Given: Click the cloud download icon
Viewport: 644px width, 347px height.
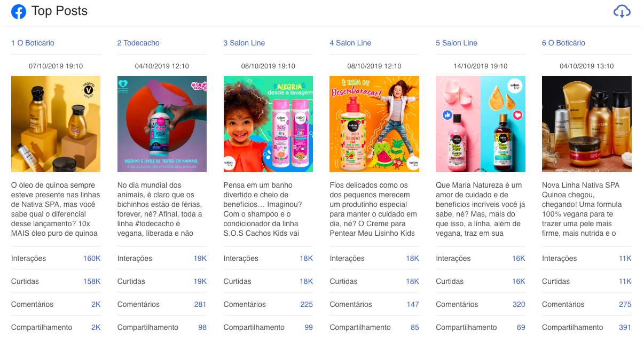Looking at the screenshot, I should click(x=622, y=11).
